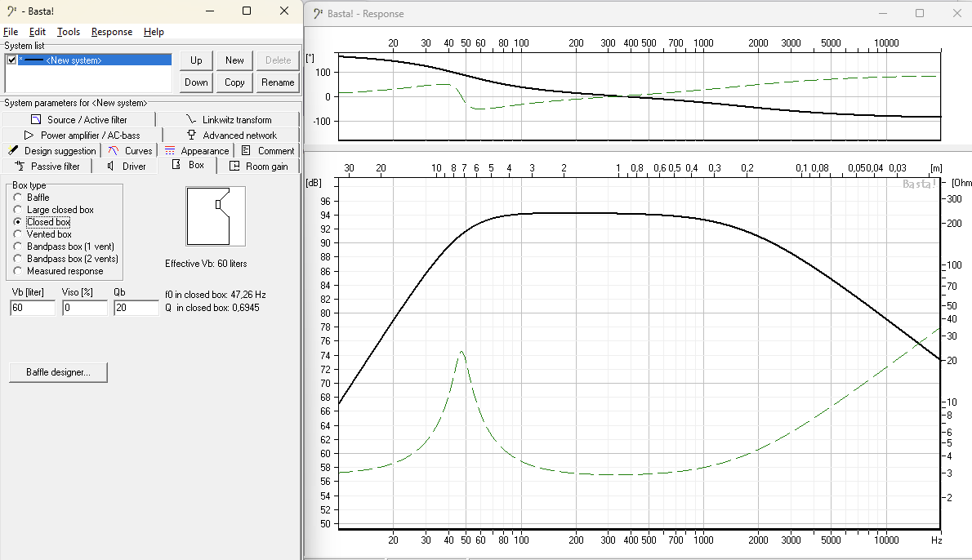Viewport: 972px width, 560px height.
Task: Open the File menu
Action: click(11, 32)
